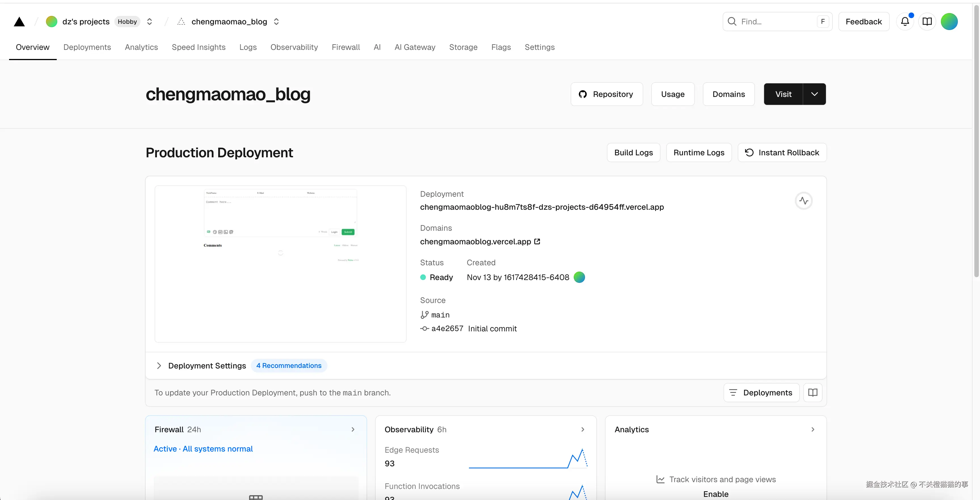Image resolution: width=980 pixels, height=500 pixels.
Task: Click the Domains button
Action: click(x=729, y=94)
